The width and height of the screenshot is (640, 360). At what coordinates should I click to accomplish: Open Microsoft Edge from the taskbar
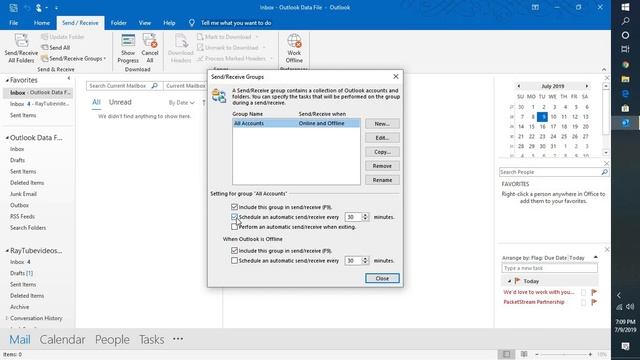coord(625,93)
